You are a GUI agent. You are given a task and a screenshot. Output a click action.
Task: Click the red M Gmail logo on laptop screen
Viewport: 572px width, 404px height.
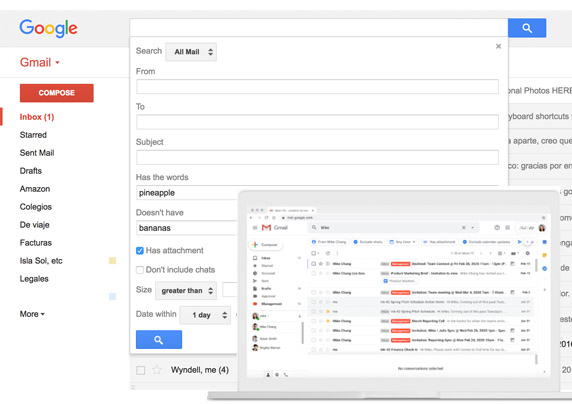pyautogui.click(x=266, y=228)
